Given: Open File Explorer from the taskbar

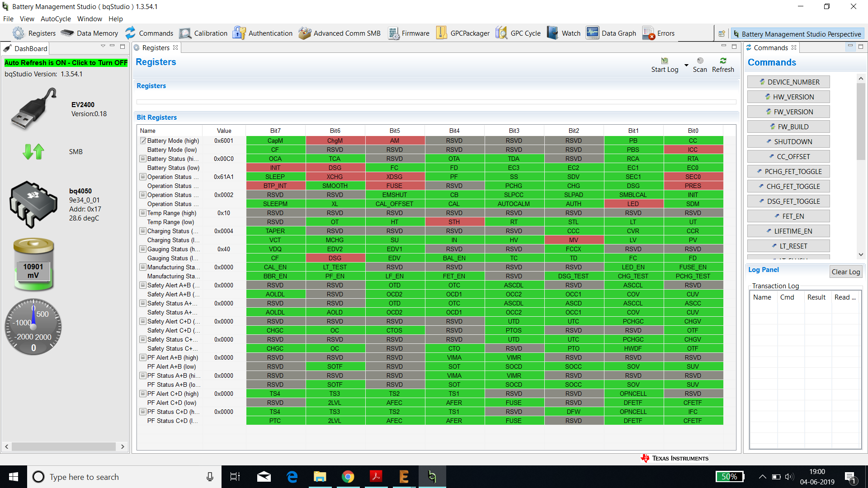Looking at the screenshot, I should (x=320, y=477).
